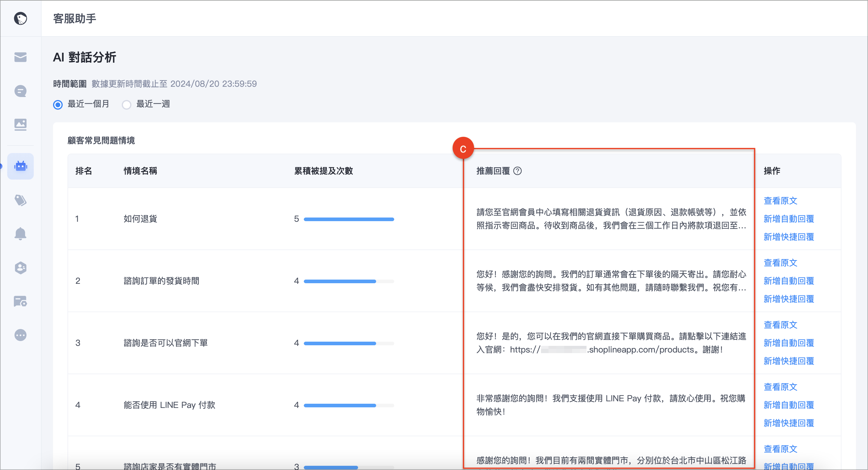Click scenario name 能否使用 LINE Pay 付款

click(169, 405)
